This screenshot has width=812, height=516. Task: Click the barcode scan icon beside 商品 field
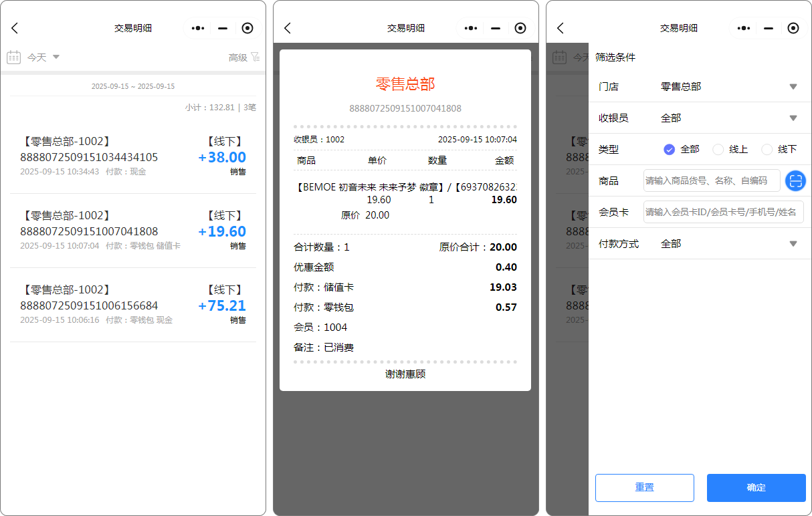point(795,180)
